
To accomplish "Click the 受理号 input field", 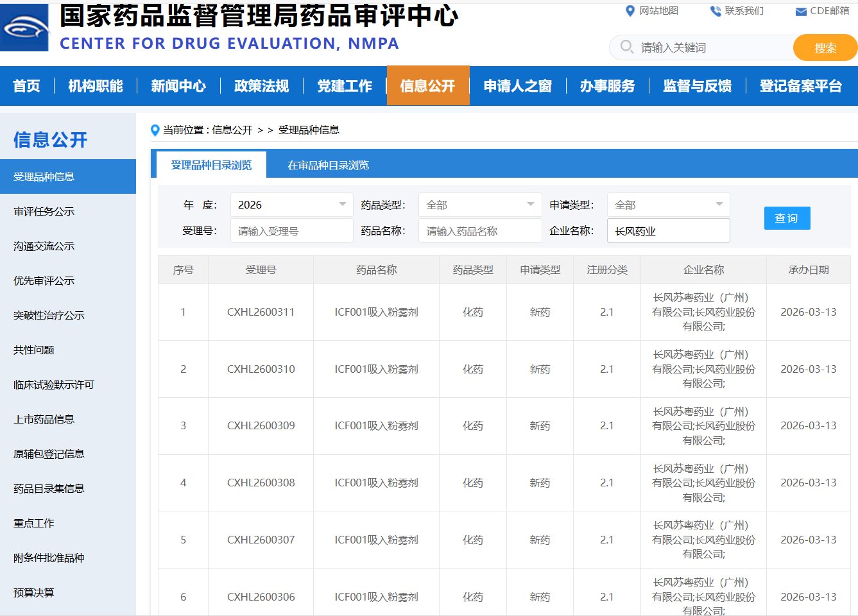I will point(291,230).
